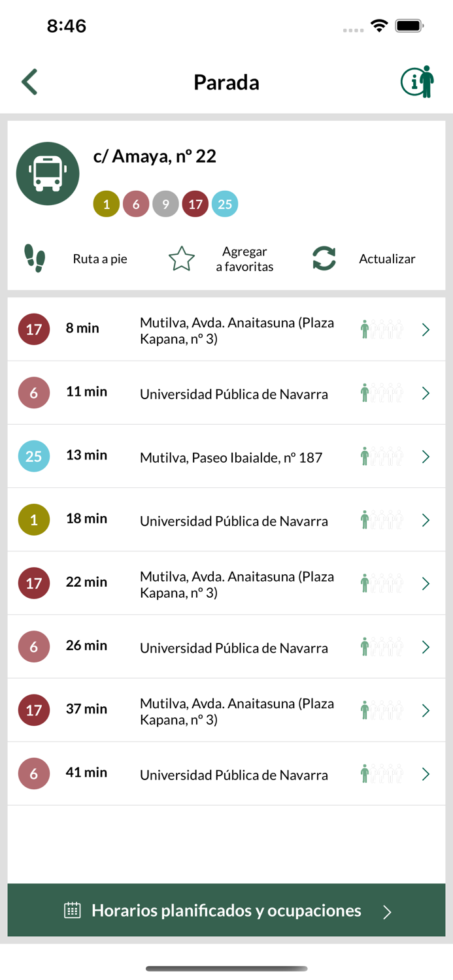The width and height of the screenshot is (453, 980).
Task: Select the olive line 1 badge
Action: click(x=107, y=204)
